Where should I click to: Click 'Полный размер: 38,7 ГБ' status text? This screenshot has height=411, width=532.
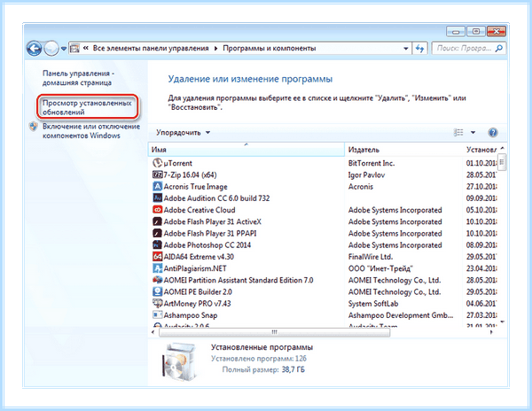[x=263, y=369]
